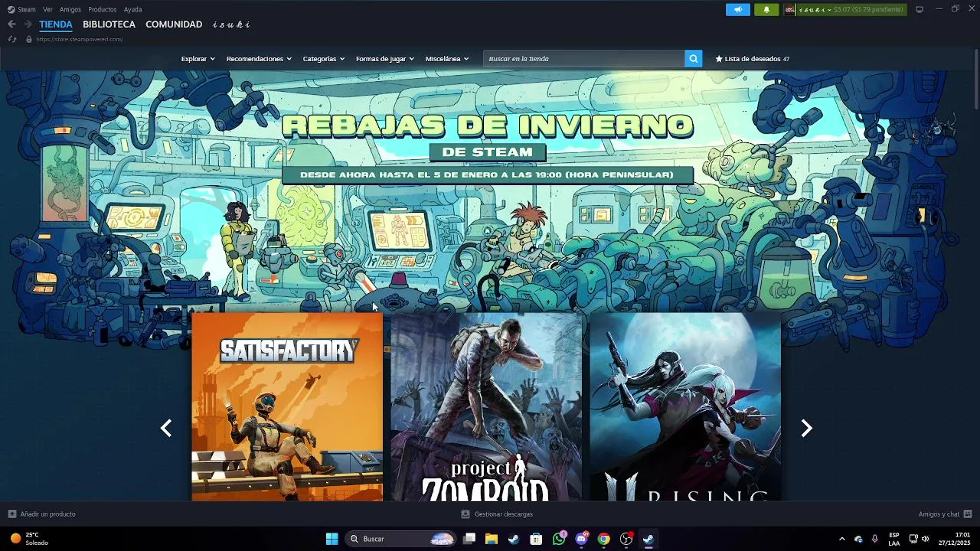Open Microsoft Store from taskbar

click(x=536, y=539)
